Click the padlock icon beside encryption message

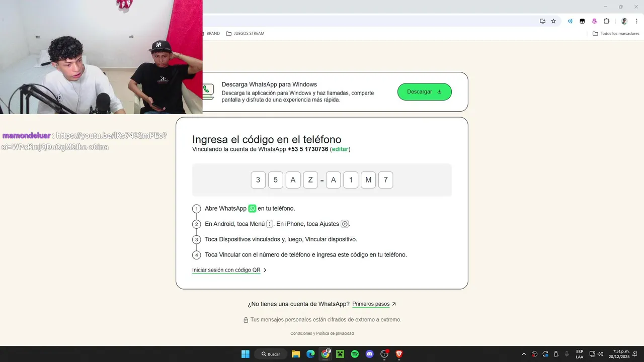coord(246,320)
